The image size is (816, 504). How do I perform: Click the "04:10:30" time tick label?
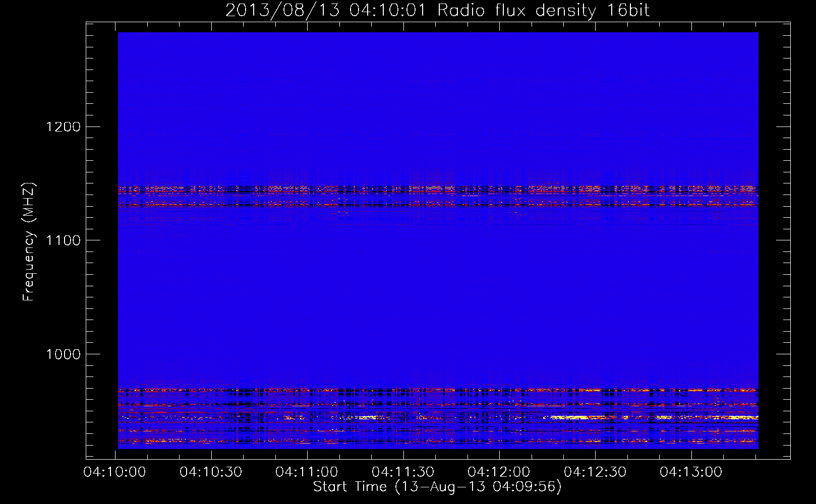(x=211, y=472)
